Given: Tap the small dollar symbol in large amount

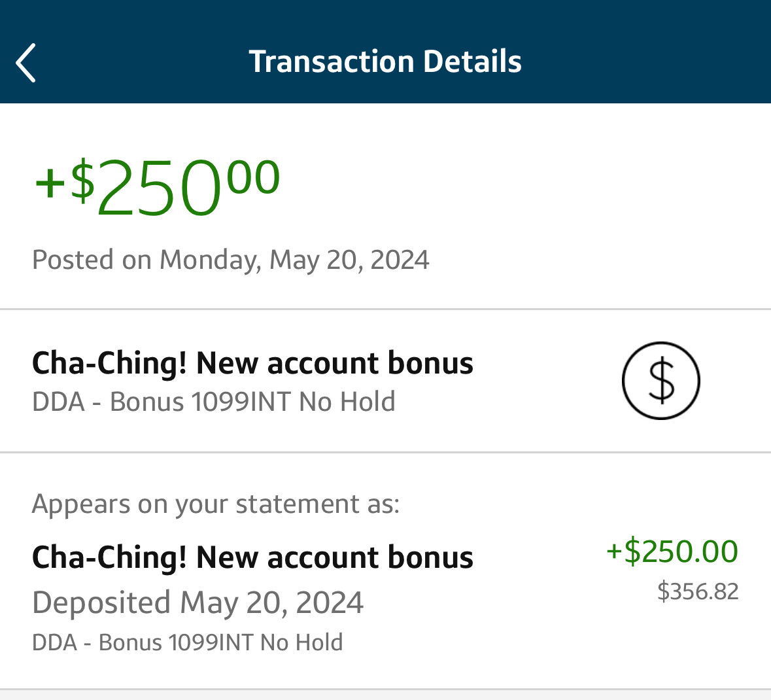Looking at the screenshot, I should click(x=82, y=180).
